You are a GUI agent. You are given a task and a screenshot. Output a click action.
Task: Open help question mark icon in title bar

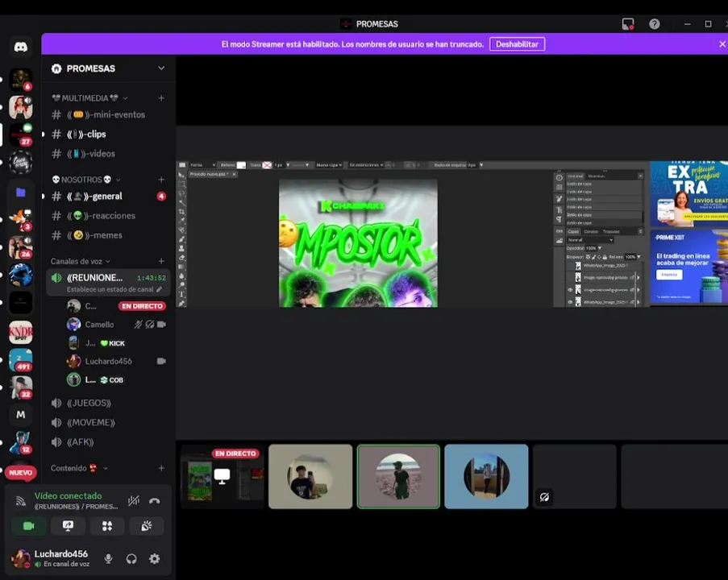point(654,23)
